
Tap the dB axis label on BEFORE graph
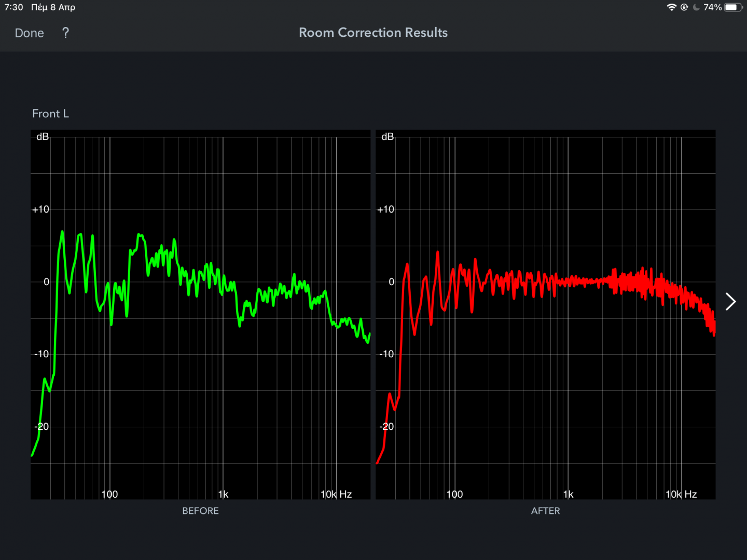point(43,137)
